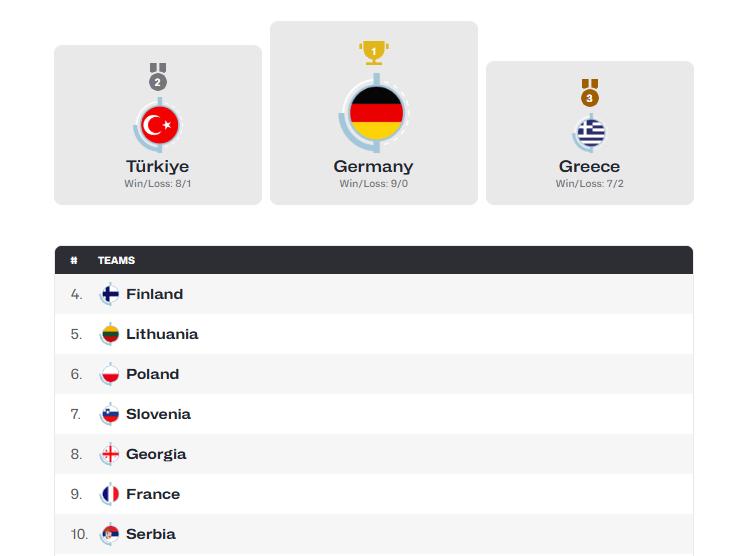Click the Poland flag icon
730x556 pixels.
pos(110,374)
